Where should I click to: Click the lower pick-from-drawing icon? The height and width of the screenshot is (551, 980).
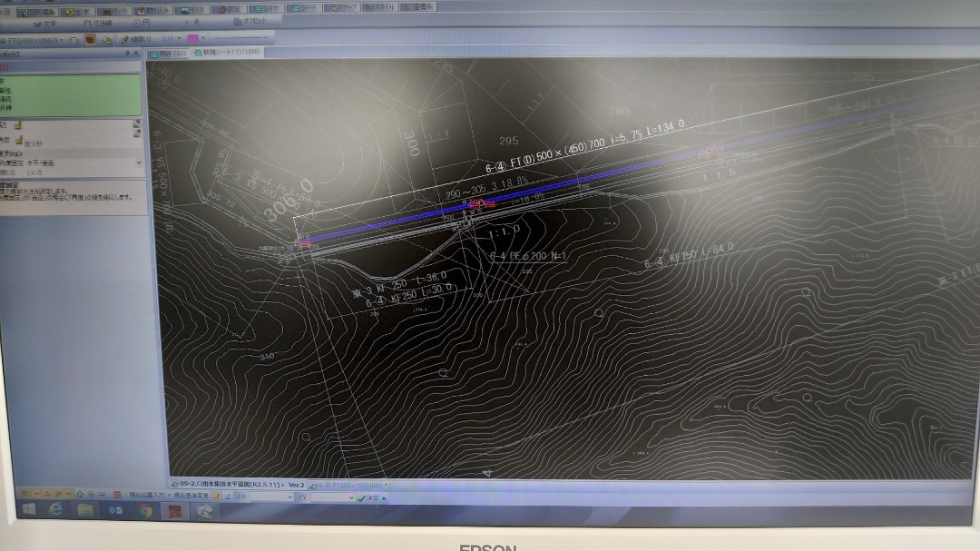click(137, 133)
